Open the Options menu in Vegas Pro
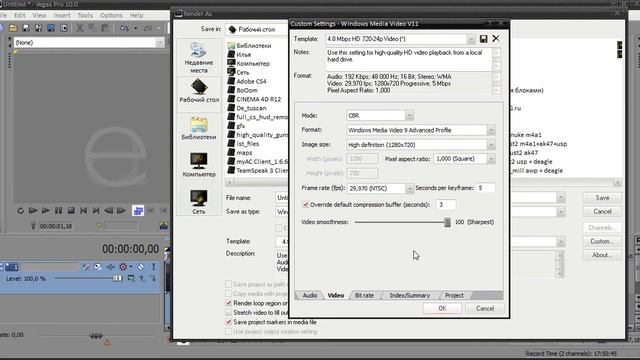Image resolution: width=640 pixels, height=360 pixels. 111,15
